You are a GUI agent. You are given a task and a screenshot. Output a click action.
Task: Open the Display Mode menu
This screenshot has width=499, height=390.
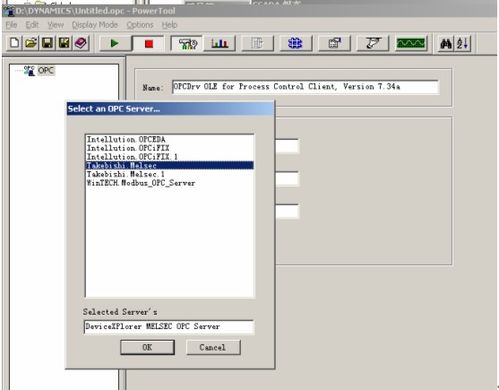point(95,25)
